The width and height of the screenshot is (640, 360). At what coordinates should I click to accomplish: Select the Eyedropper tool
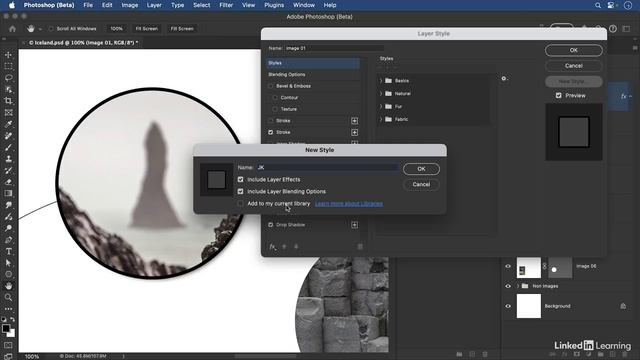pyautogui.click(x=8, y=124)
